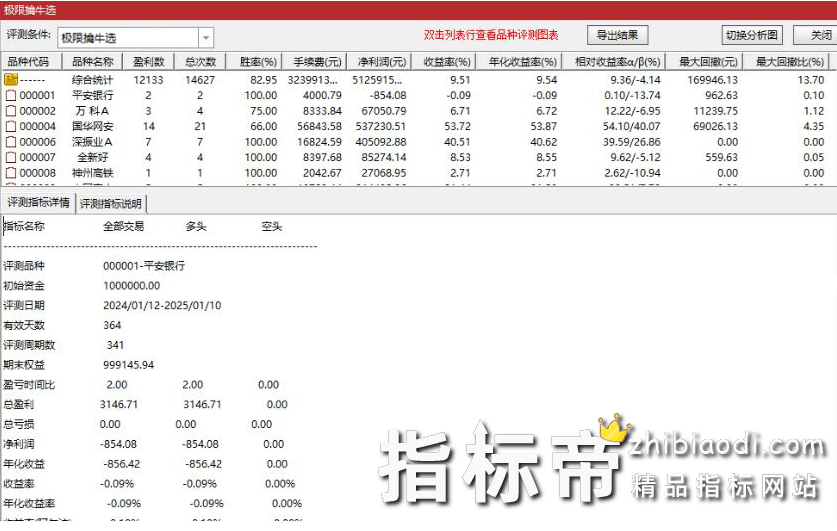837x531 pixels.
Task: Click the document icon for 000002
Action: (x=11, y=111)
